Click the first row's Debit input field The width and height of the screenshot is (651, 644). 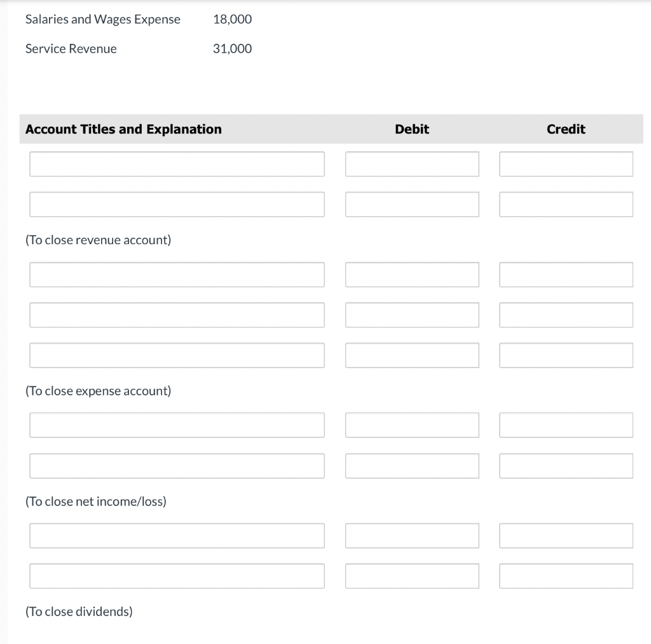coord(412,164)
